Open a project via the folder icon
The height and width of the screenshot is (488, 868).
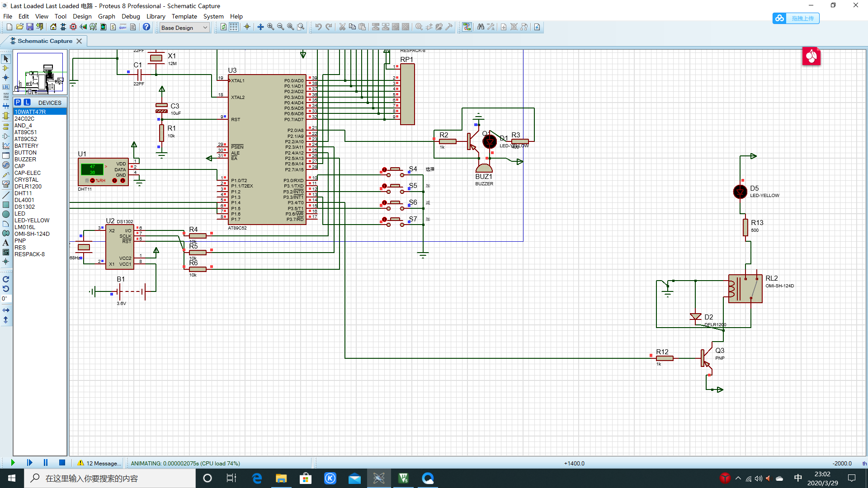click(x=19, y=27)
